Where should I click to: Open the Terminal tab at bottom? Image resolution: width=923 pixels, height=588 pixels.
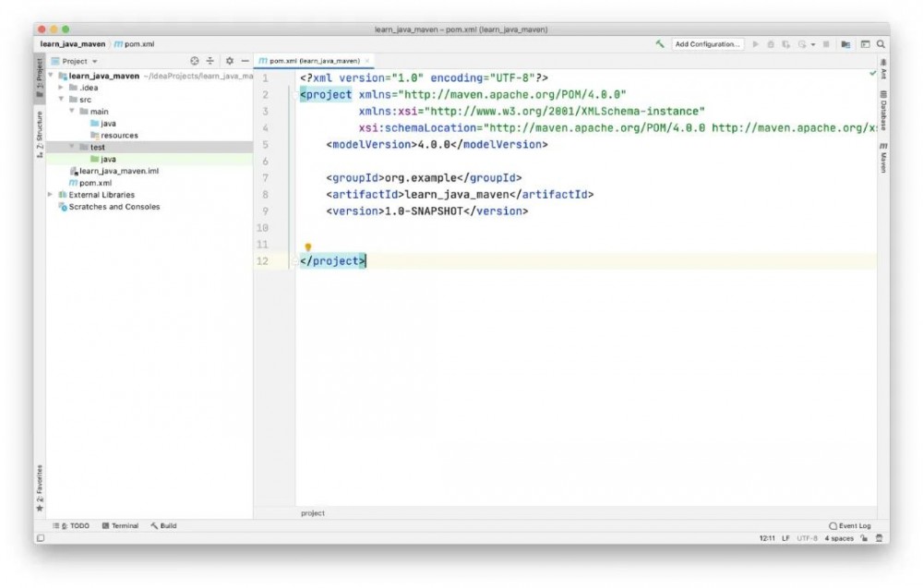coord(120,526)
